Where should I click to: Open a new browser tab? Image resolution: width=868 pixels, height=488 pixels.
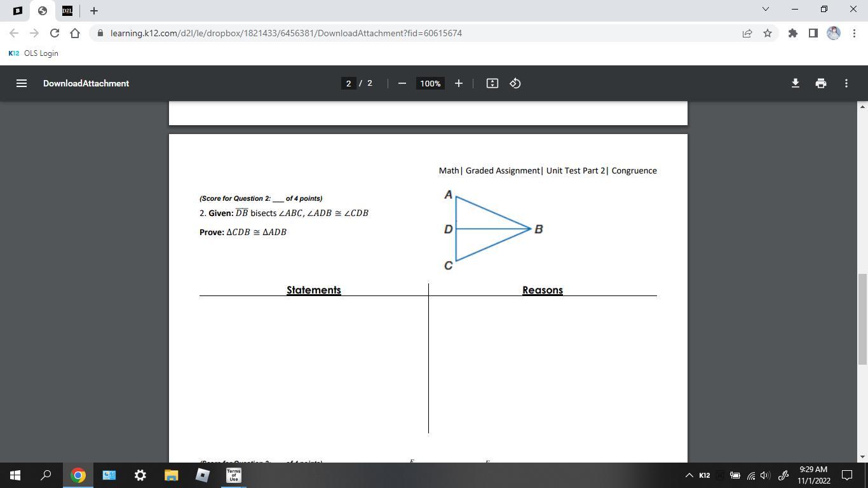coord(94,11)
